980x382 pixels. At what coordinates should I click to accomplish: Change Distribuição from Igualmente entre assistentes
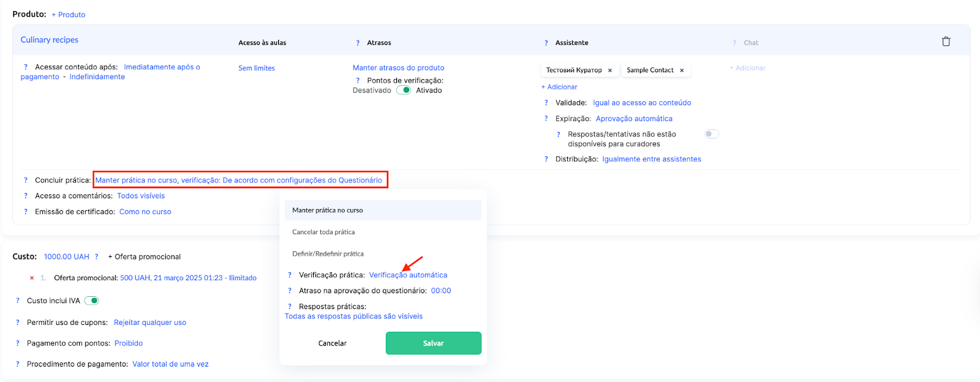pos(651,159)
